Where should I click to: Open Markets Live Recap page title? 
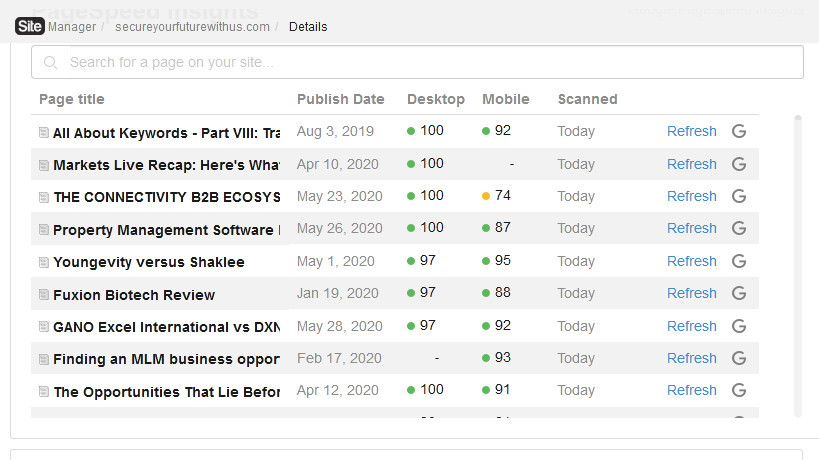(167, 165)
